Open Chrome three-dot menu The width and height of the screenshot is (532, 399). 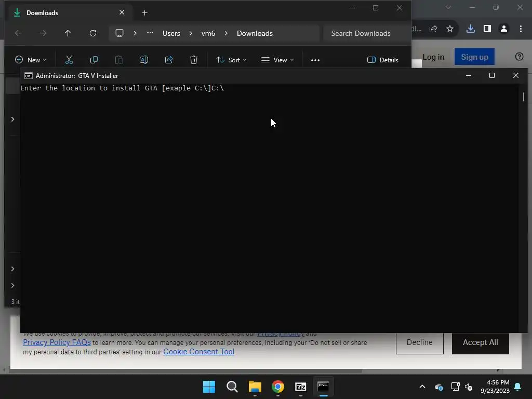tap(521, 29)
